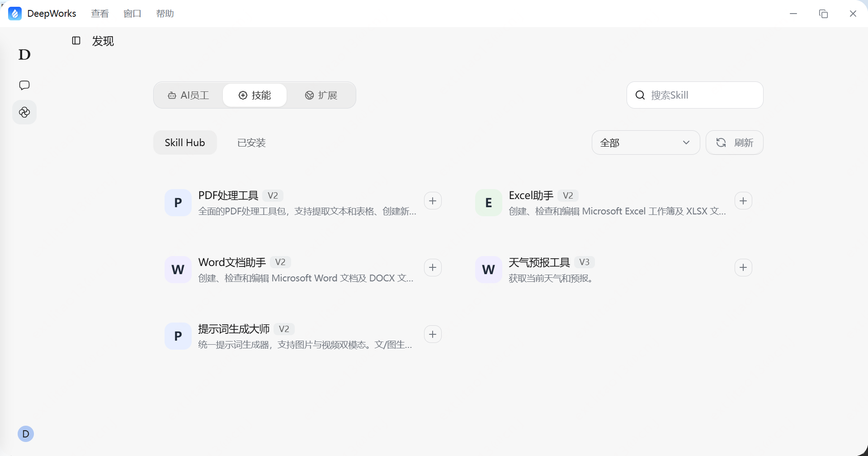
Task: Click the DeepWorks app logo icon
Action: pos(15,14)
